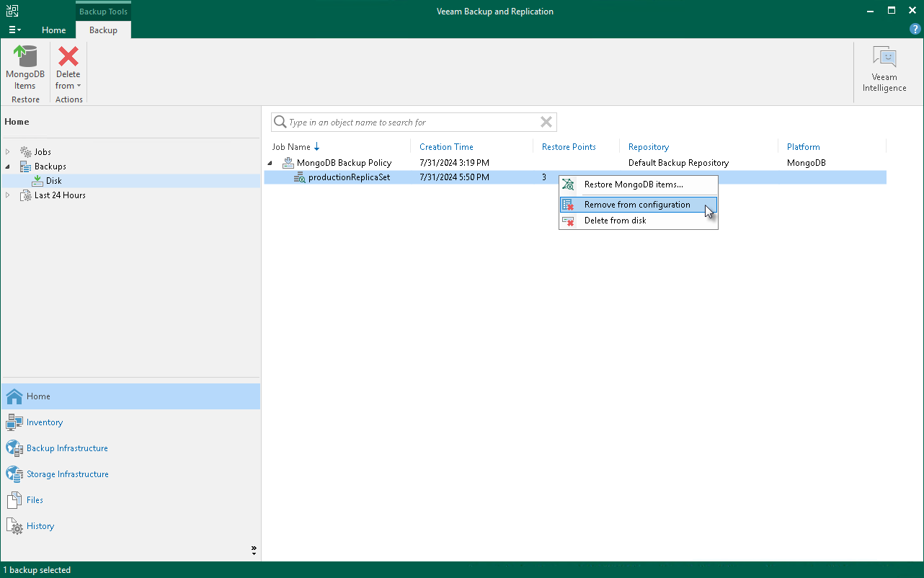
Task: Click the Home house icon
Action: [14, 396]
